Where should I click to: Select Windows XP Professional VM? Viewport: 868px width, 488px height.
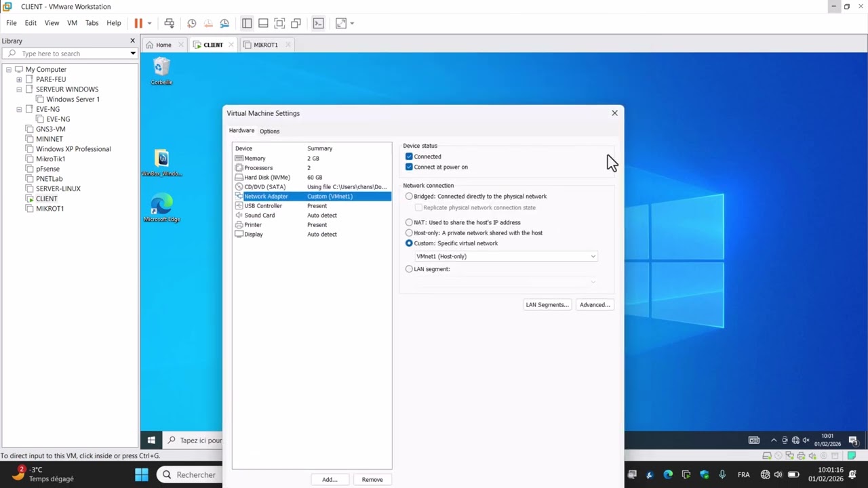coord(73,149)
